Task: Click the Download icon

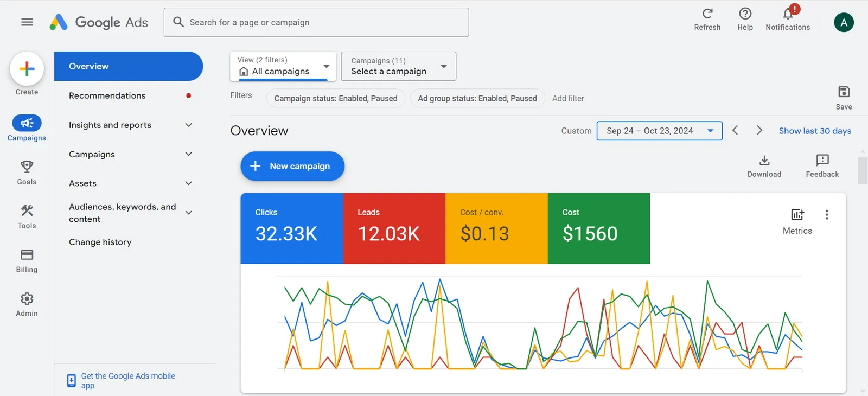Action: coord(764,161)
